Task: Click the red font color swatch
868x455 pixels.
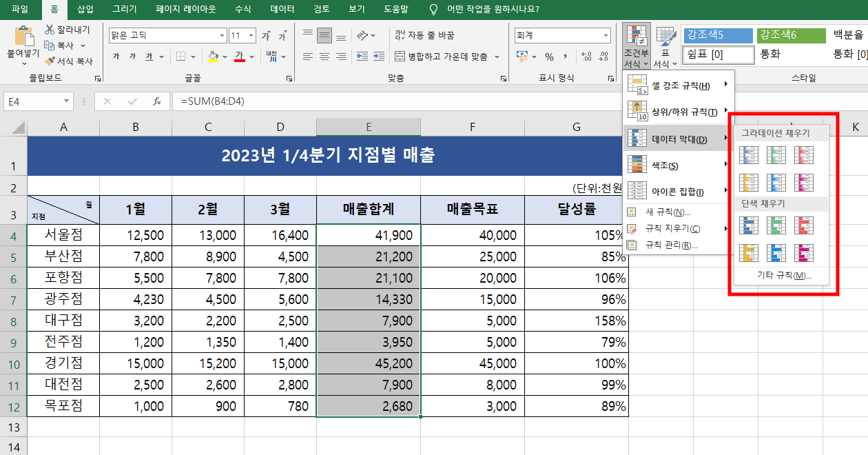Action: click(240, 57)
